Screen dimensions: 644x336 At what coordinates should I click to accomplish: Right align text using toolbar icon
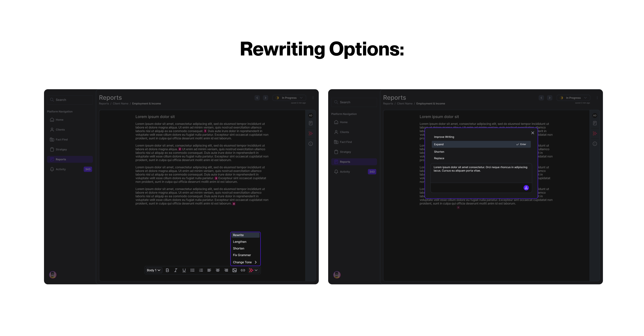pos(226,270)
